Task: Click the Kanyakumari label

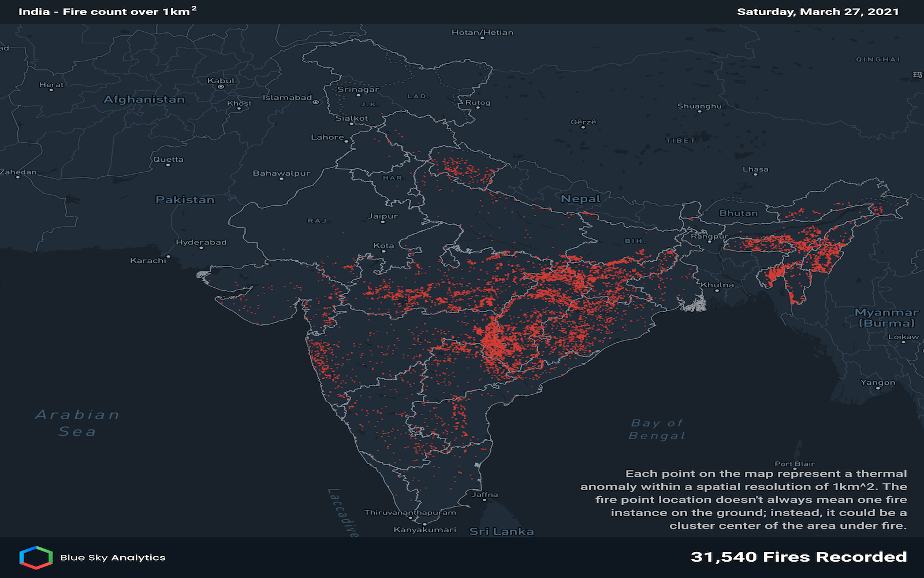Action: (425, 530)
